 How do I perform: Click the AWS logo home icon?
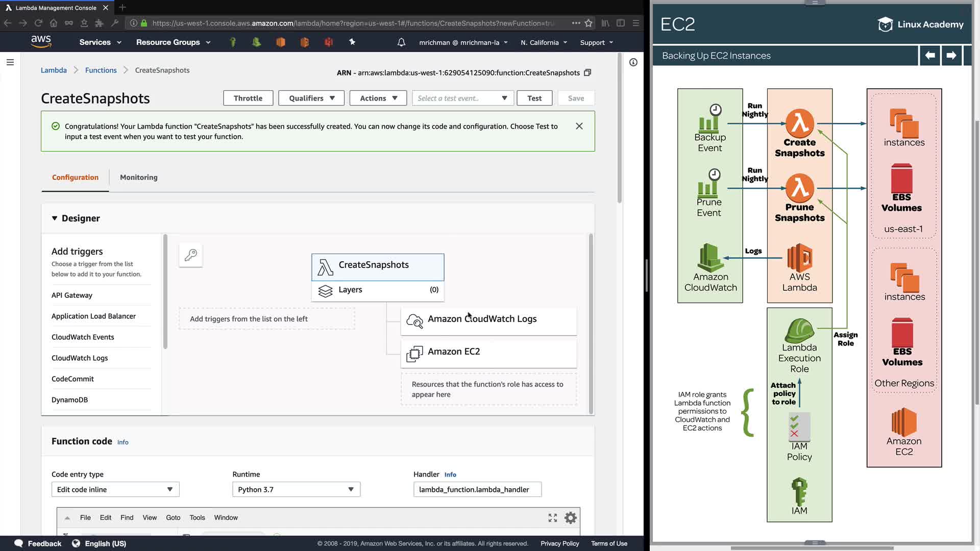[x=41, y=42]
